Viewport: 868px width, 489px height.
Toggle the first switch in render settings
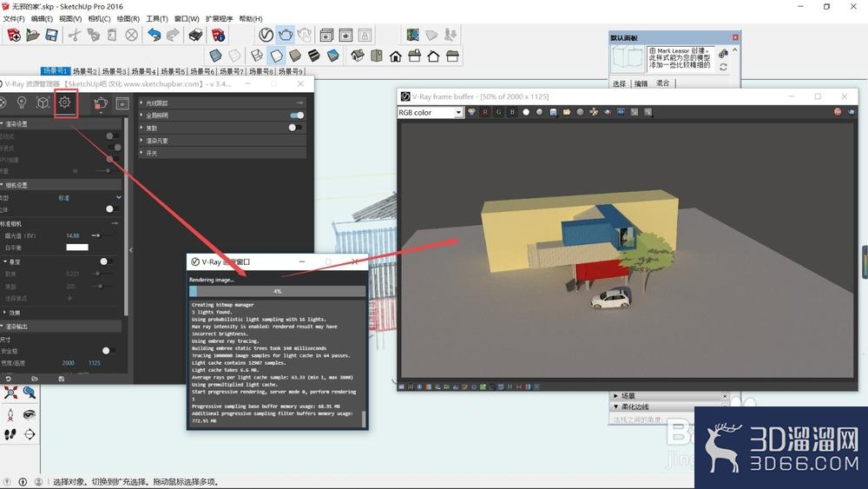coord(112,135)
